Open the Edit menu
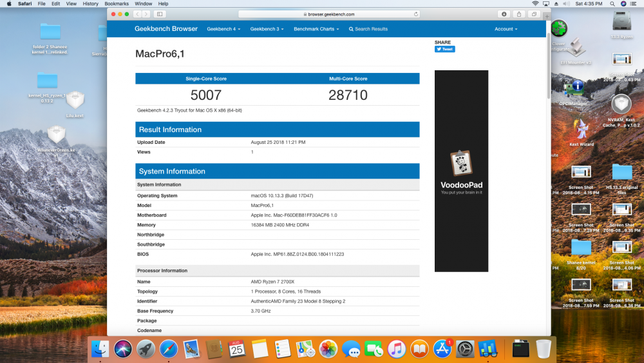 pyautogui.click(x=56, y=4)
